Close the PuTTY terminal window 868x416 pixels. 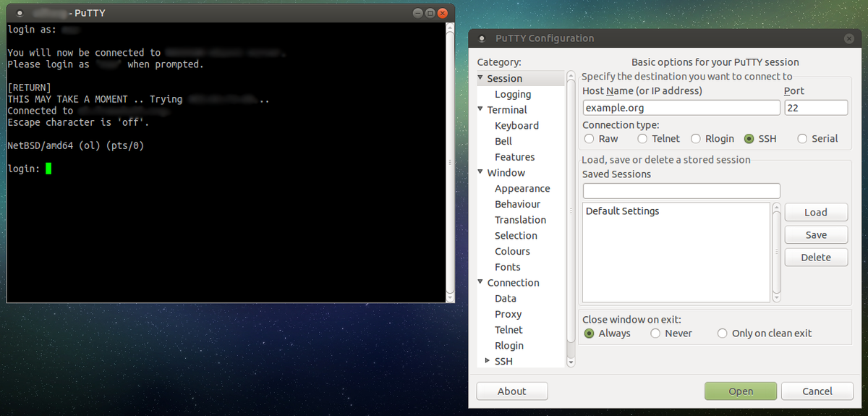pos(442,13)
